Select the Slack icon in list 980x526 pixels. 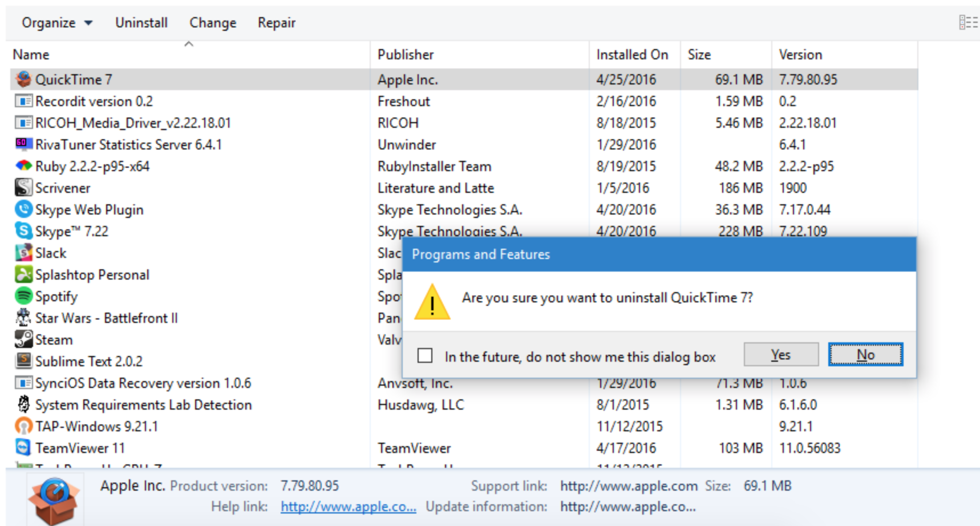tap(23, 253)
